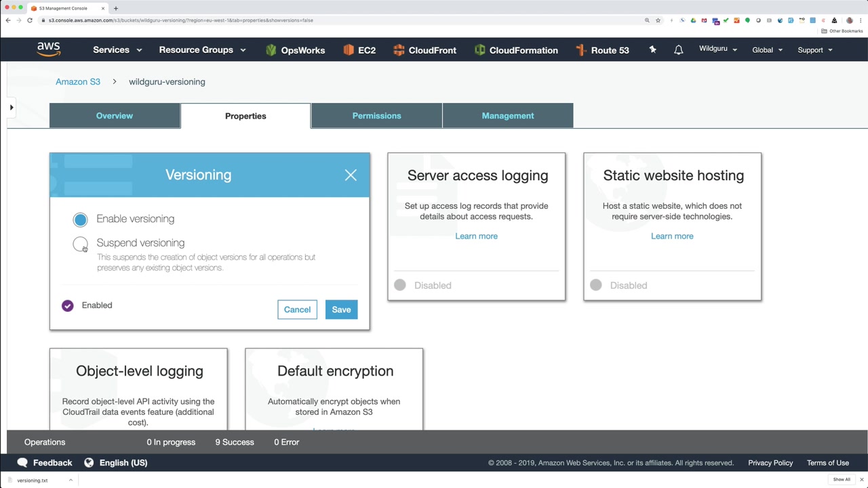The width and height of the screenshot is (868, 488).
Task: Expand the Resource Groups dropdown
Action: (202, 50)
